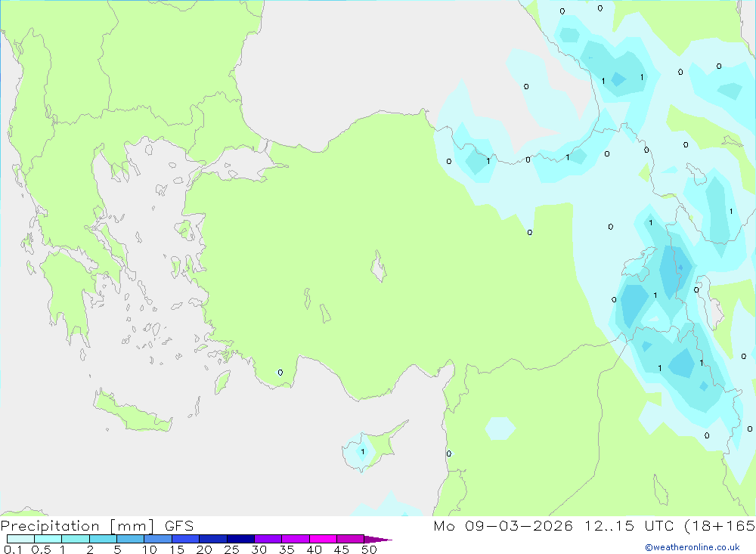Click the '30' legend scale label

[x=259, y=549]
